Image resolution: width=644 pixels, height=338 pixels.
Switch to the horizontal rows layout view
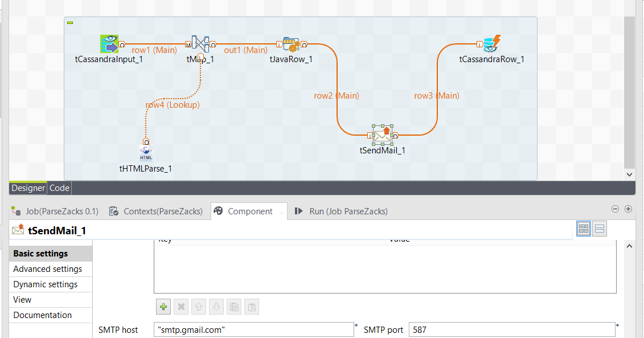(x=599, y=228)
